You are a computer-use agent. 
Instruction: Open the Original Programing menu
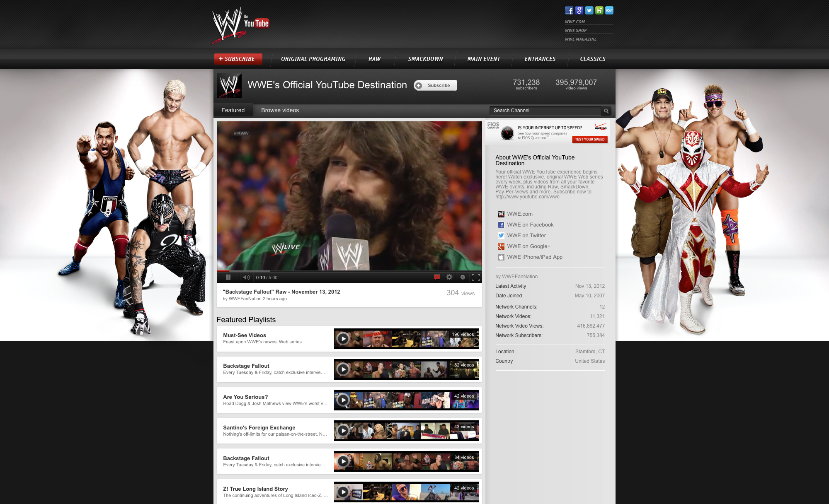click(313, 59)
